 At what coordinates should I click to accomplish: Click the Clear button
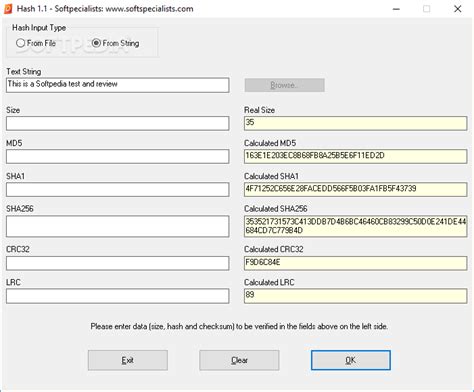tap(239, 360)
